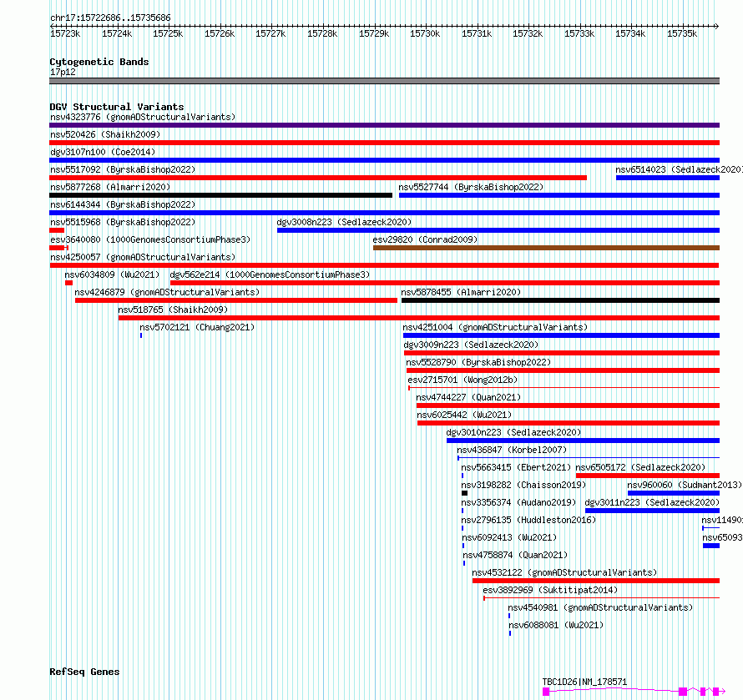Click the tiny blue nsv5702121 (Chuang2021) marker
Viewport: 743px width, 700px height.
tap(141, 335)
